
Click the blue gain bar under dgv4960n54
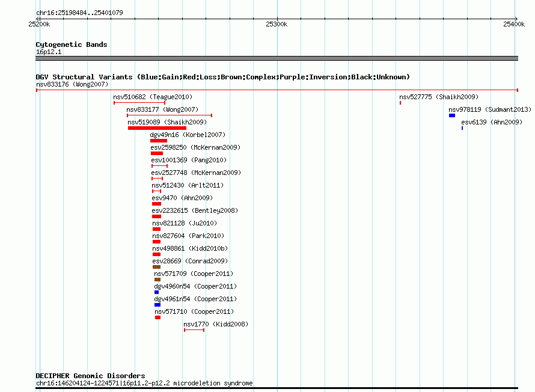[x=157, y=292]
